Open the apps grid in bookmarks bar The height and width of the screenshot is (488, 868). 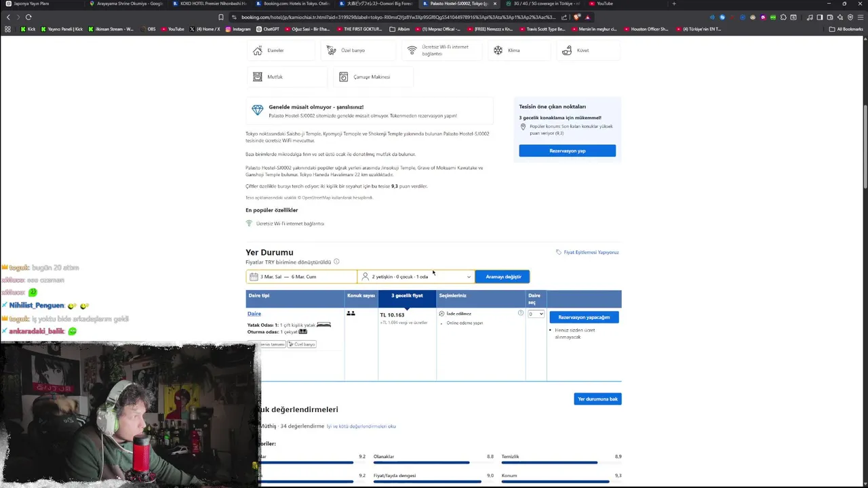coord(7,29)
